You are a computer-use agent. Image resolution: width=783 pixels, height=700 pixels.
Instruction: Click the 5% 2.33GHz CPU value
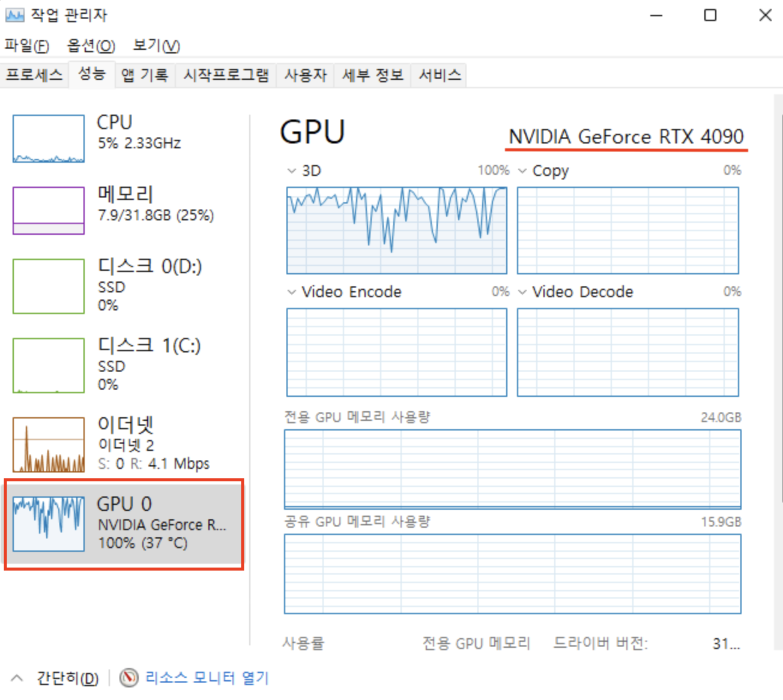pos(139,143)
